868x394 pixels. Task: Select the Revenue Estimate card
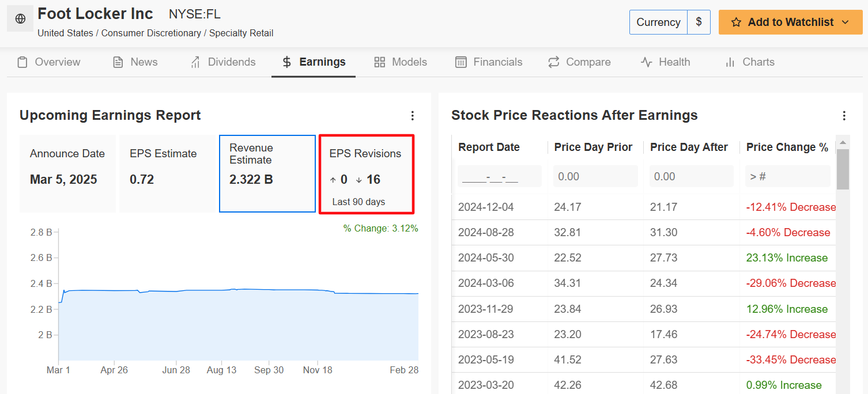(x=267, y=174)
